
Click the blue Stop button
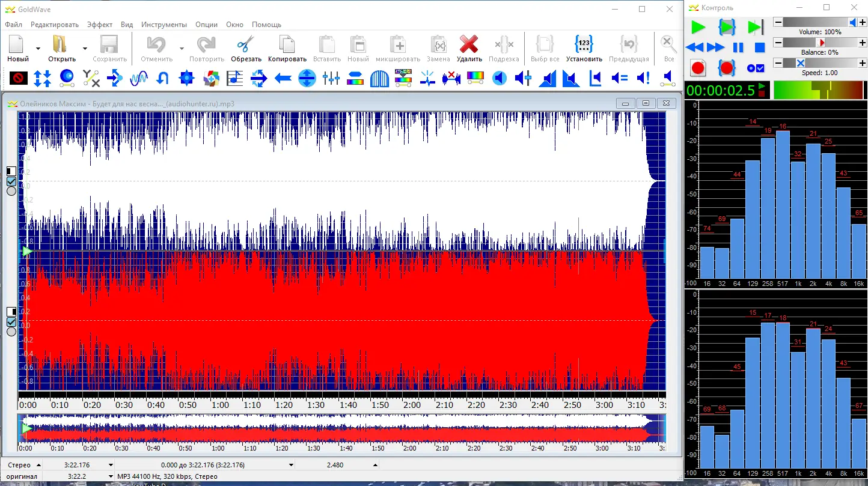[x=760, y=47]
